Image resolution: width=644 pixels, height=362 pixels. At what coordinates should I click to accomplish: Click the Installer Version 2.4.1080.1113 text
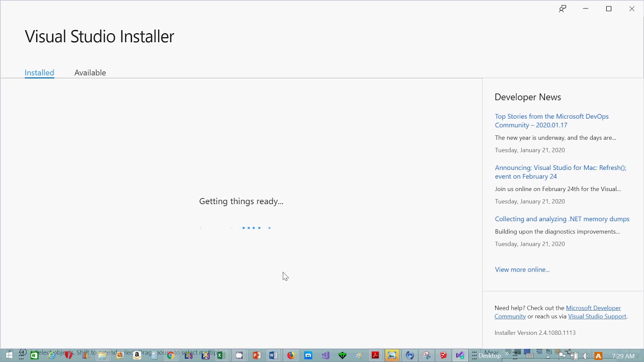point(535,333)
